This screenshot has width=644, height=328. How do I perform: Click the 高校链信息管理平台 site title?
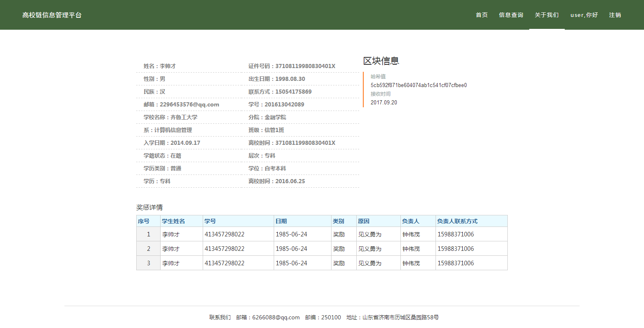(x=52, y=15)
